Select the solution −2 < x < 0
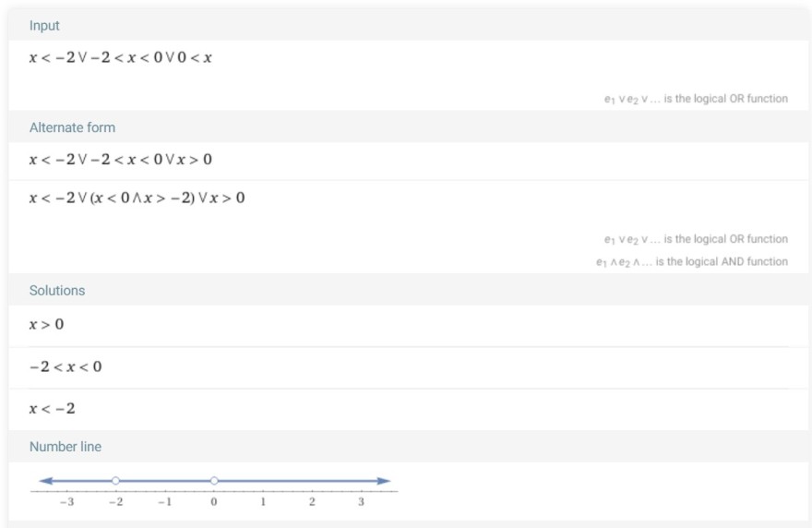Viewport: 812px width, 528px height. (x=66, y=366)
